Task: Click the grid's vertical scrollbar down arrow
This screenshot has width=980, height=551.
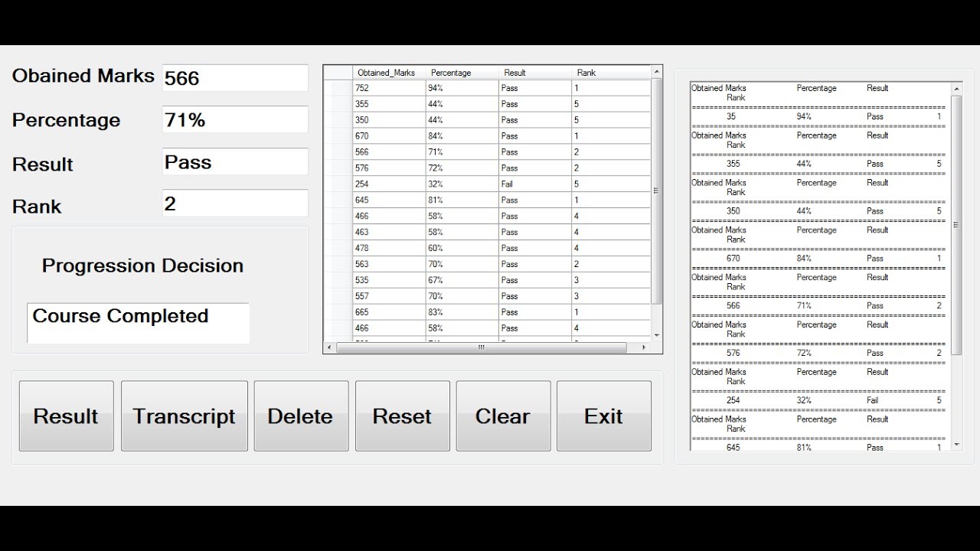Action: [x=656, y=335]
